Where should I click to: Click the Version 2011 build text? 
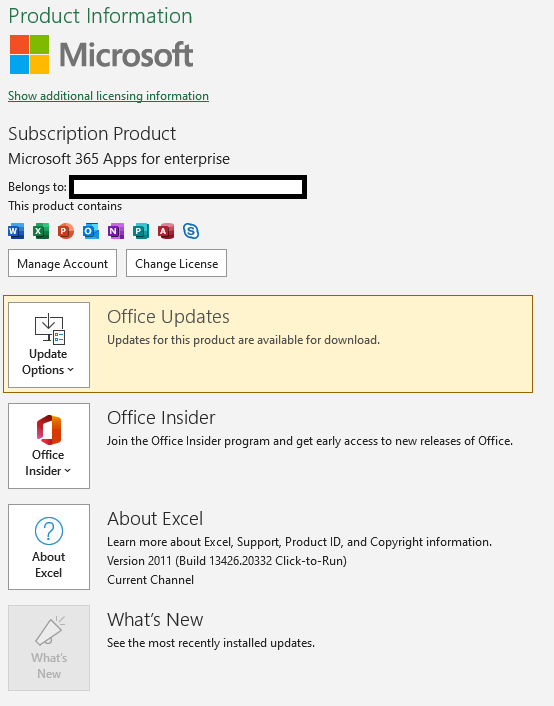[x=227, y=561]
